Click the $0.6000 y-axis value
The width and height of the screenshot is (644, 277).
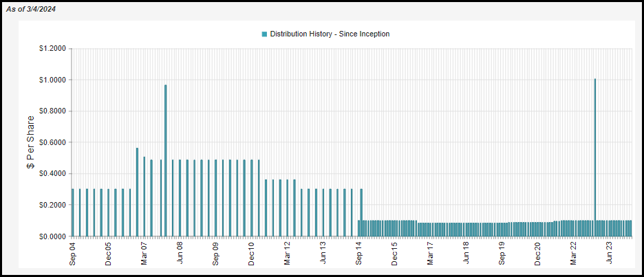(54, 142)
